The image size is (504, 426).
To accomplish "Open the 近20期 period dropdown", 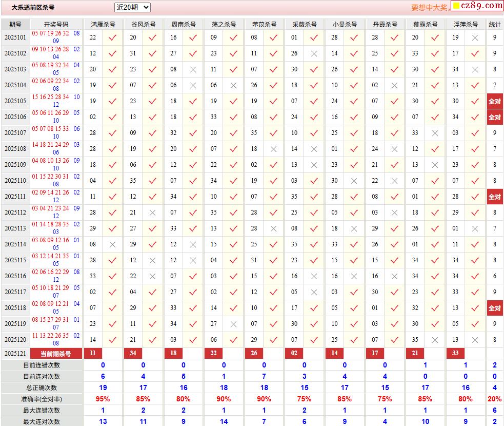I will click(132, 7).
